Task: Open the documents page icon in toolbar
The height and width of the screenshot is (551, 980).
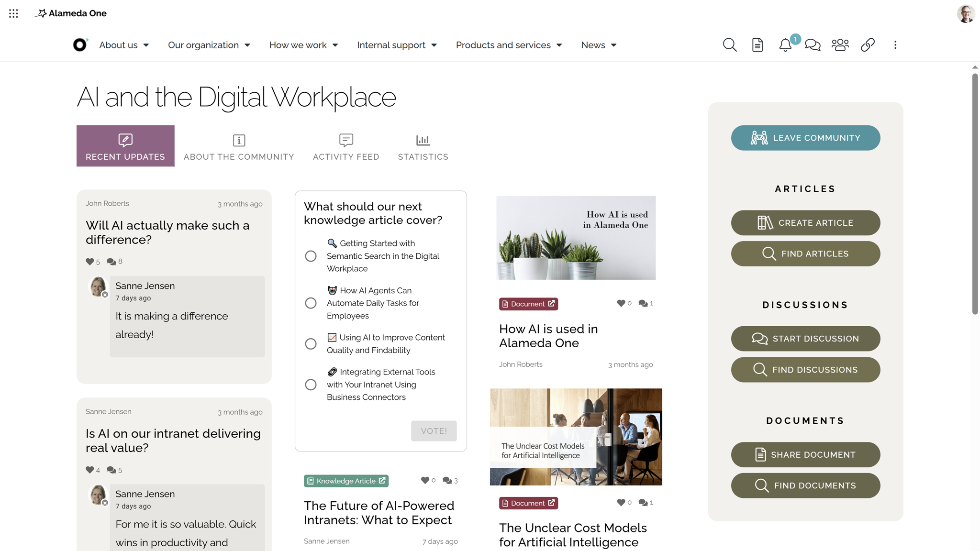Action: click(x=757, y=45)
